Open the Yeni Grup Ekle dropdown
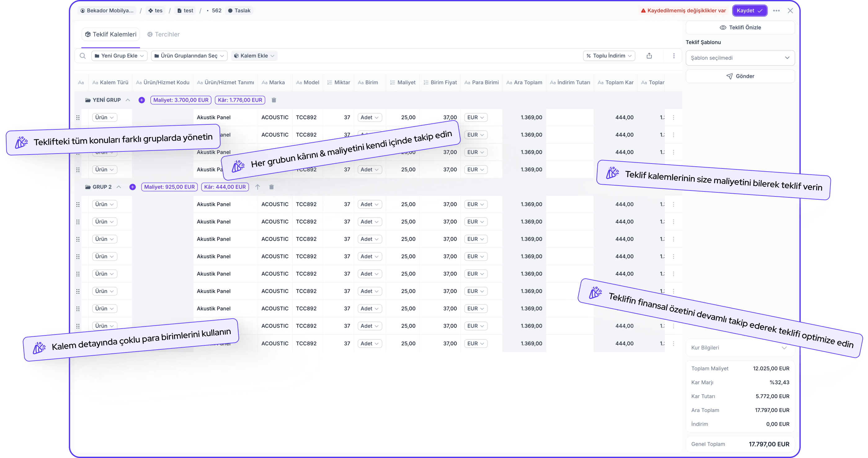868x458 pixels. click(119, 56)
